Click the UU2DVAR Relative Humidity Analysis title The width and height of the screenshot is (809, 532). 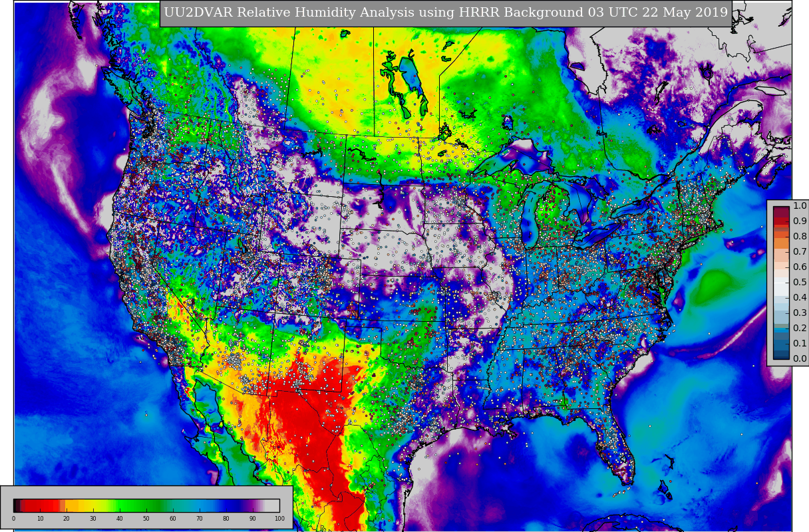446,13
